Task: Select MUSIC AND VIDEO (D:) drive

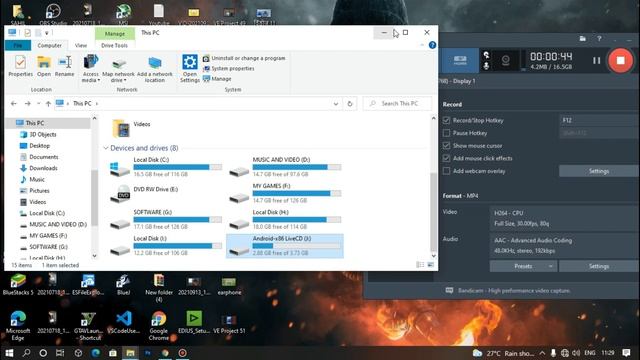Action: pos(284,167)
